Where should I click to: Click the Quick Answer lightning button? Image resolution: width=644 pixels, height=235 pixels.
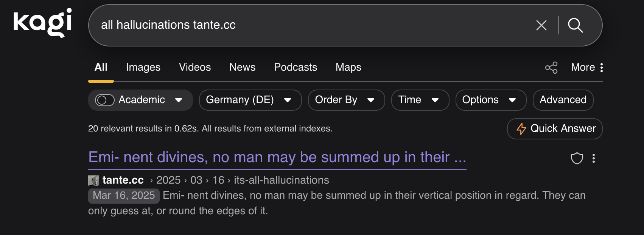tap(555, 129)
